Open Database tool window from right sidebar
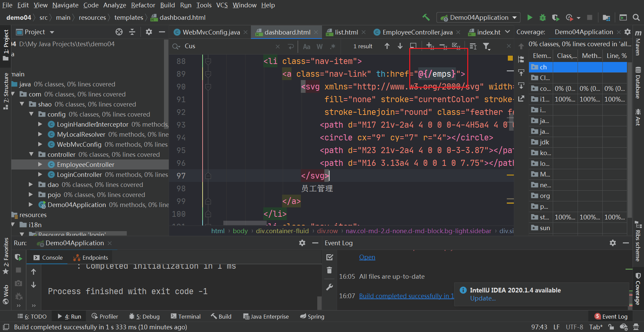The width and height of the screenshot is (644, 332). [x=638, y=83]
